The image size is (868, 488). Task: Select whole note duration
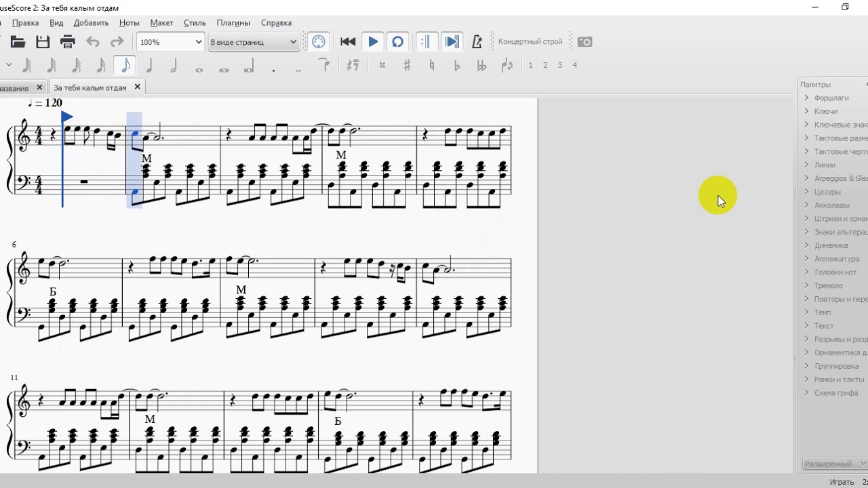click(199, 68)
